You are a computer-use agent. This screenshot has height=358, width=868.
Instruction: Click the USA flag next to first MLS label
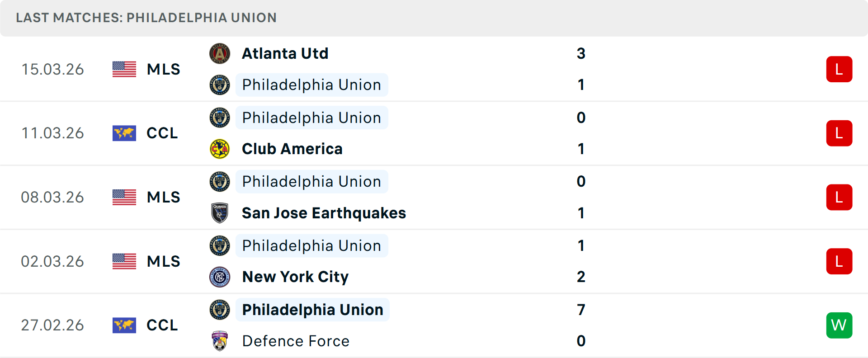pos(124,69)
